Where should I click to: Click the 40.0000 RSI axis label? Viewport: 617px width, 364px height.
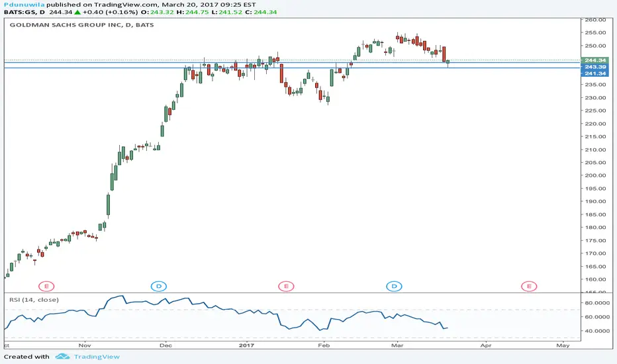click(597, 331)
